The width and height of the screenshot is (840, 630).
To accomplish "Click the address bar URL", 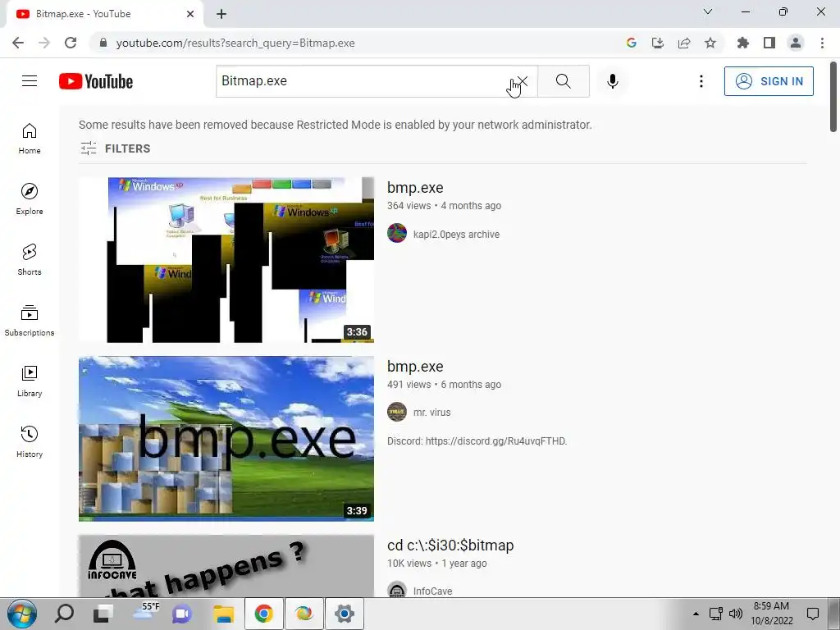I will pos(235,43).
